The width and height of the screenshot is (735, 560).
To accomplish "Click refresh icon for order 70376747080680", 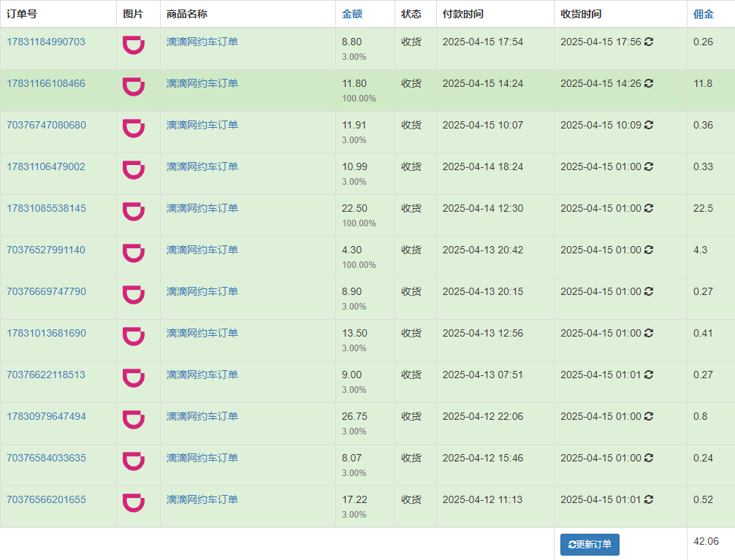I will pyautogui.click(x=649, y=125).
